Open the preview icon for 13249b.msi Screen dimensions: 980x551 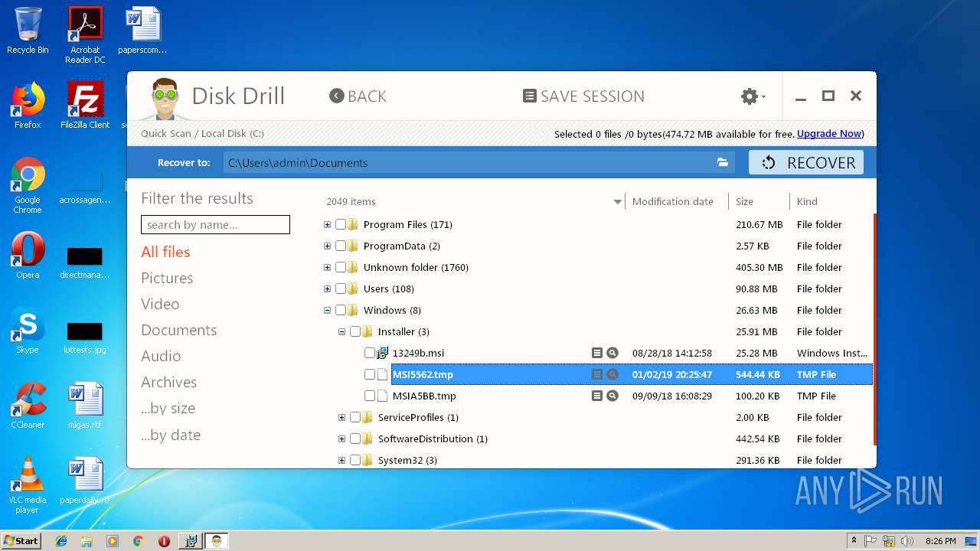point(597,353)
